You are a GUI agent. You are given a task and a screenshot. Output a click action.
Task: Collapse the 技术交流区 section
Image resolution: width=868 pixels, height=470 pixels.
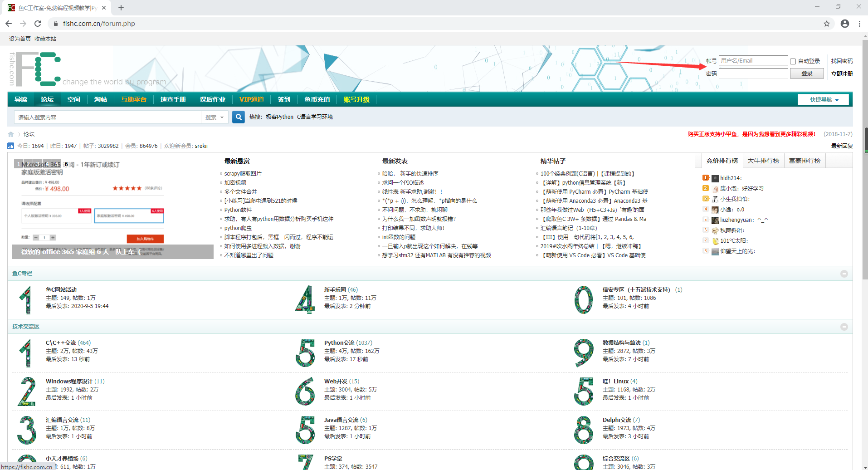[844, 327]
